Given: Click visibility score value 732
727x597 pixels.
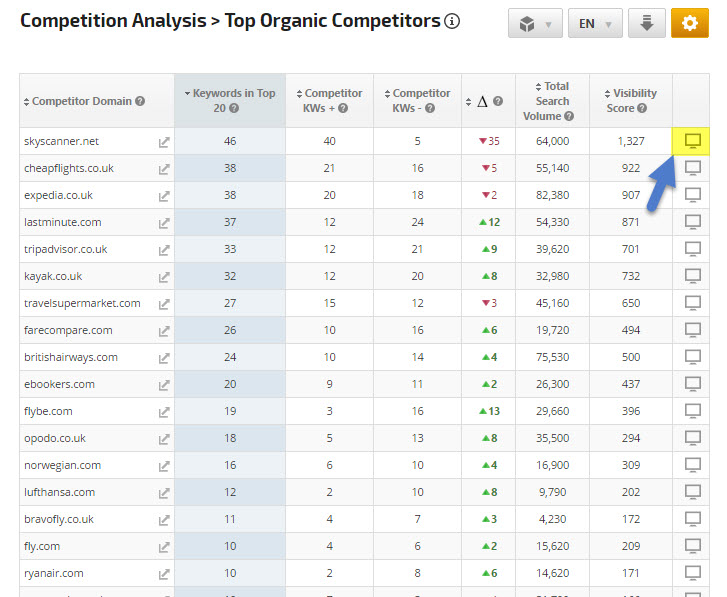Looking at the screenshot, I should coord(631,276).
